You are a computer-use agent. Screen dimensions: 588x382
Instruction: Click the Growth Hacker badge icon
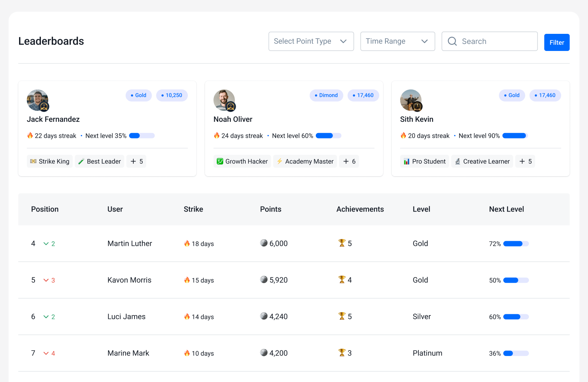coord(220,161)
